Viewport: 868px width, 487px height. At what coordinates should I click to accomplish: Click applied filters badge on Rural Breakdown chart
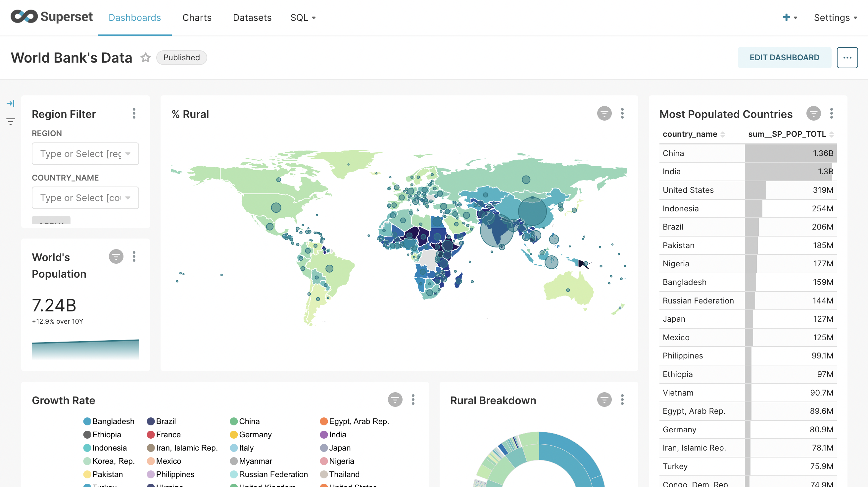click(604, 400)
